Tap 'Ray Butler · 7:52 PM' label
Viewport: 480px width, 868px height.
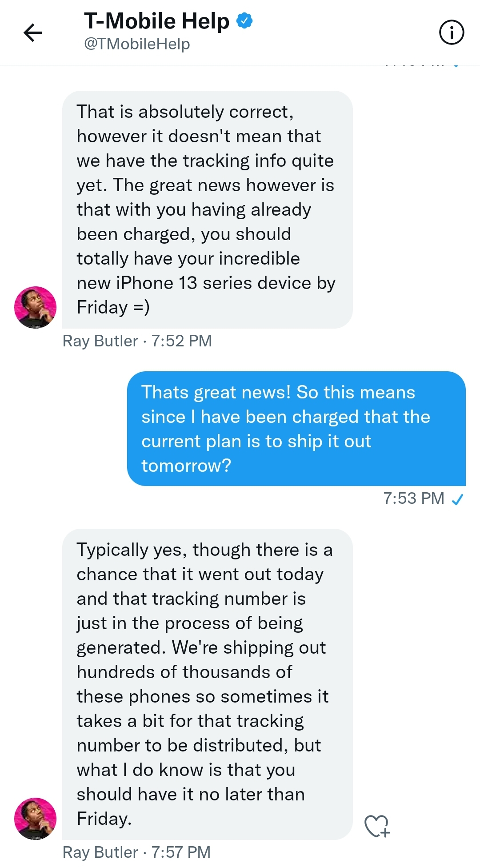pyautogui.click(x=137, y=341)
